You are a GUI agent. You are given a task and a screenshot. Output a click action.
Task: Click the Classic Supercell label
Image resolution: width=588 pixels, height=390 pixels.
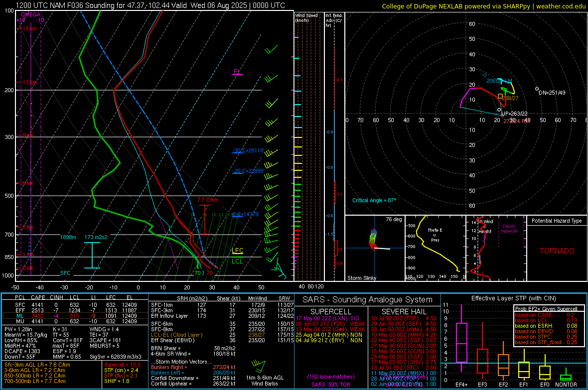[x=509, y=229]
